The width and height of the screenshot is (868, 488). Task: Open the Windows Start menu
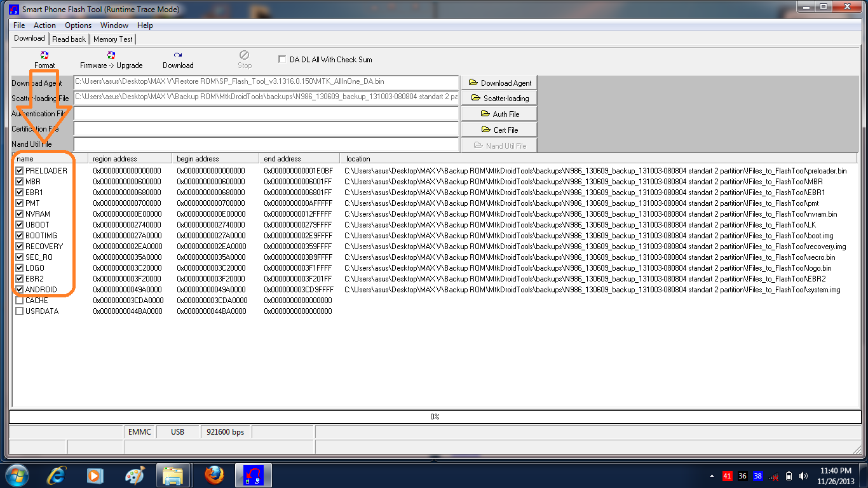pos(17,475)
